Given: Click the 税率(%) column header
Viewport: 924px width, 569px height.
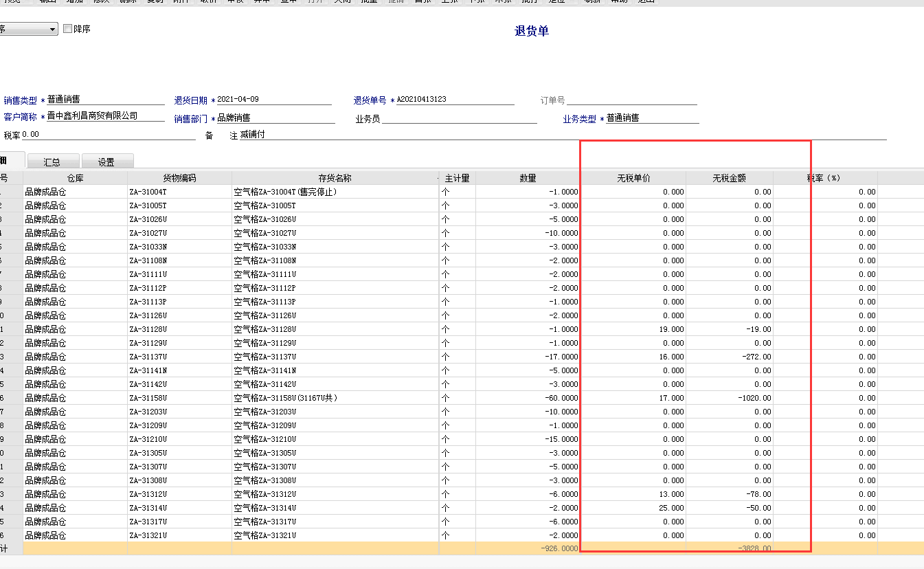Looking at the screenshot, I should (825, 178).
